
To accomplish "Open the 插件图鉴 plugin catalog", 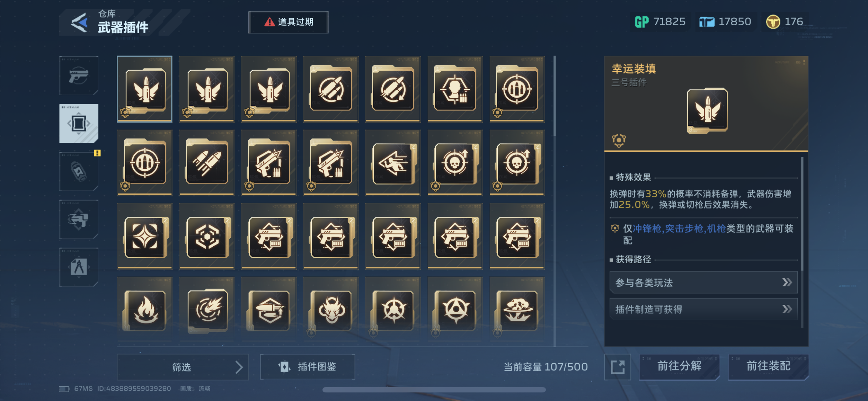I will click(x=308, y=367).
